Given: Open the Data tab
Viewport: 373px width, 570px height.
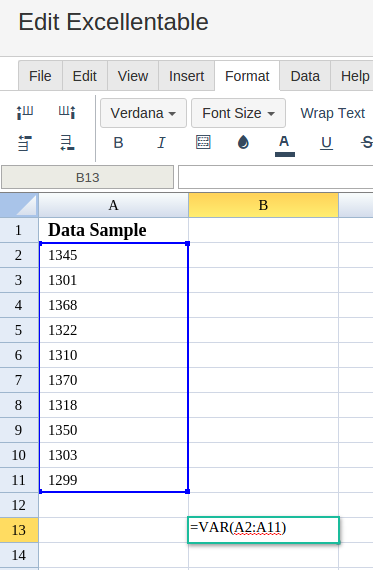Looking at the screenshot, I should click(x=305, y=76).
